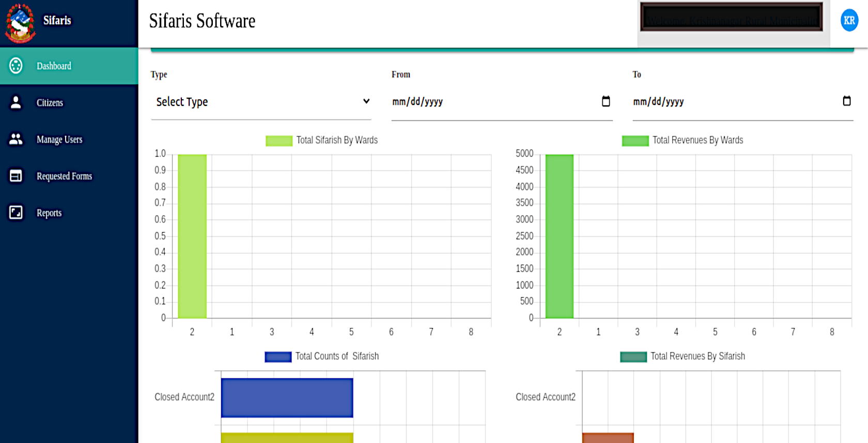Screen dimensions: 868x443
Task: Click the Requested Forms icon
Action: (16, 176)
